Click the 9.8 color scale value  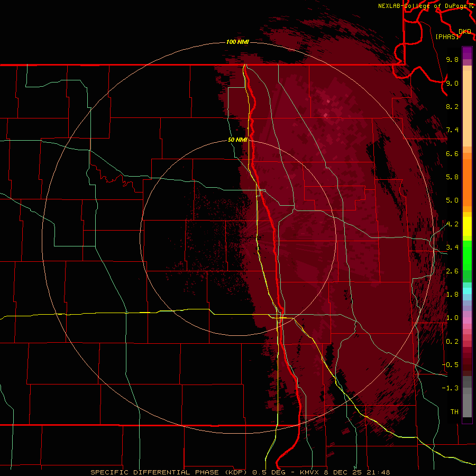pos(452,59)
